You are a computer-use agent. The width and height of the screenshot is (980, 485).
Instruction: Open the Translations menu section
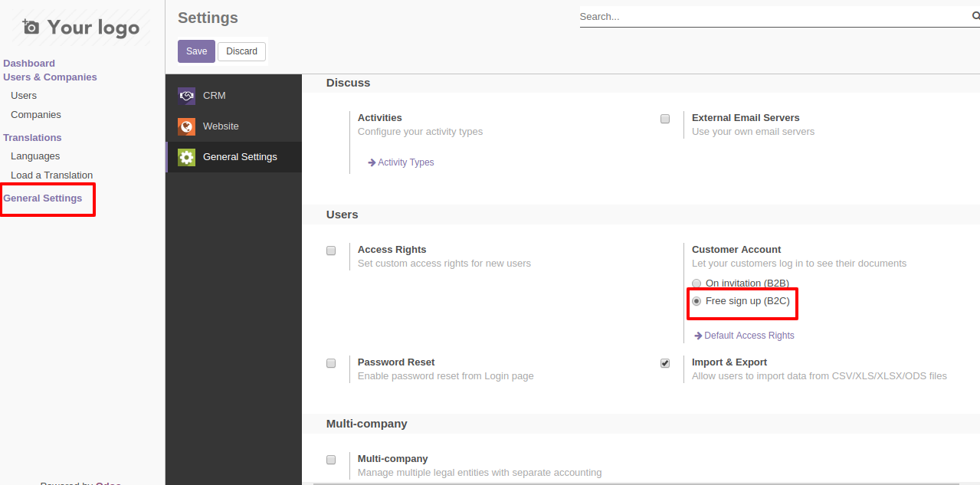pos(32,138)
